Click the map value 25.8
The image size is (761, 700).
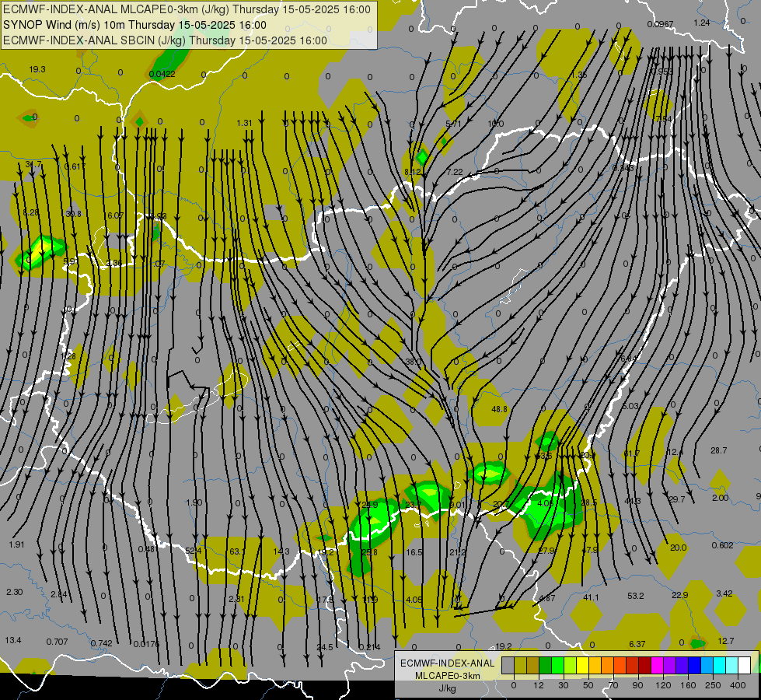point(369,552)
